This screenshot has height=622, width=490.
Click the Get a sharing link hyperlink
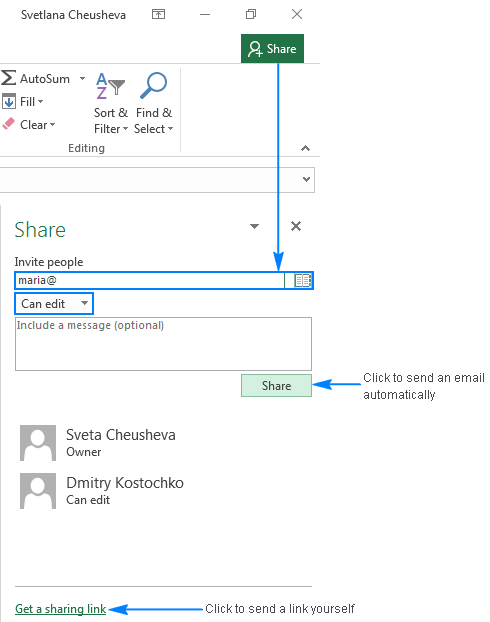[x=60, y=609]
